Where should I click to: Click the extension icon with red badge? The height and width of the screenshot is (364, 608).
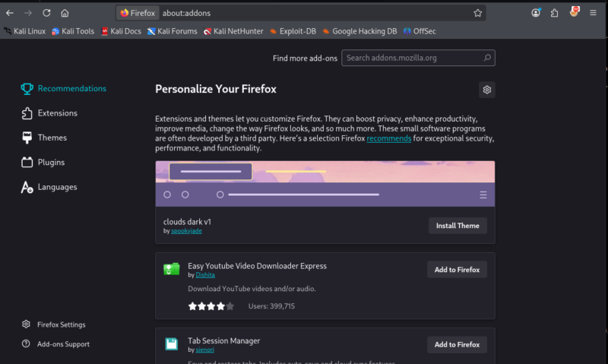coord(575,11)
